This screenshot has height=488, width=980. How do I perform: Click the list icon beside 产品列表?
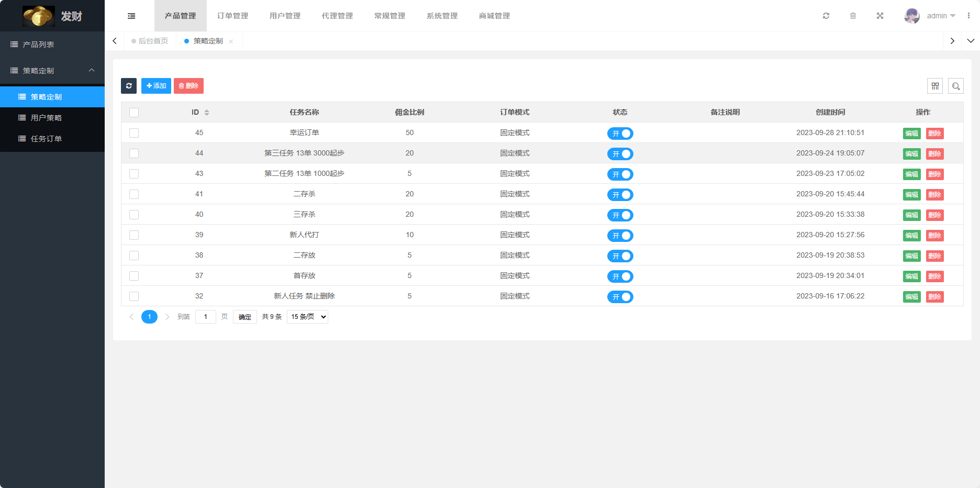(x=14, y=45)
